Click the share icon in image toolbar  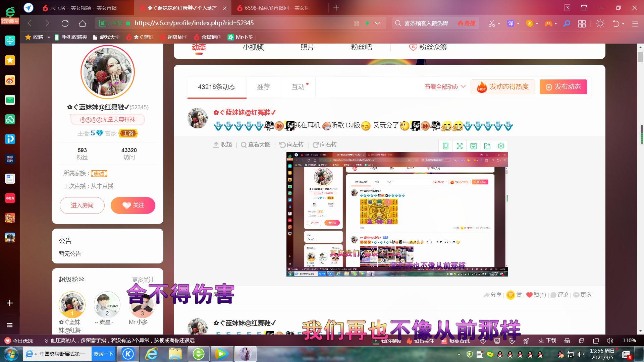487,146
